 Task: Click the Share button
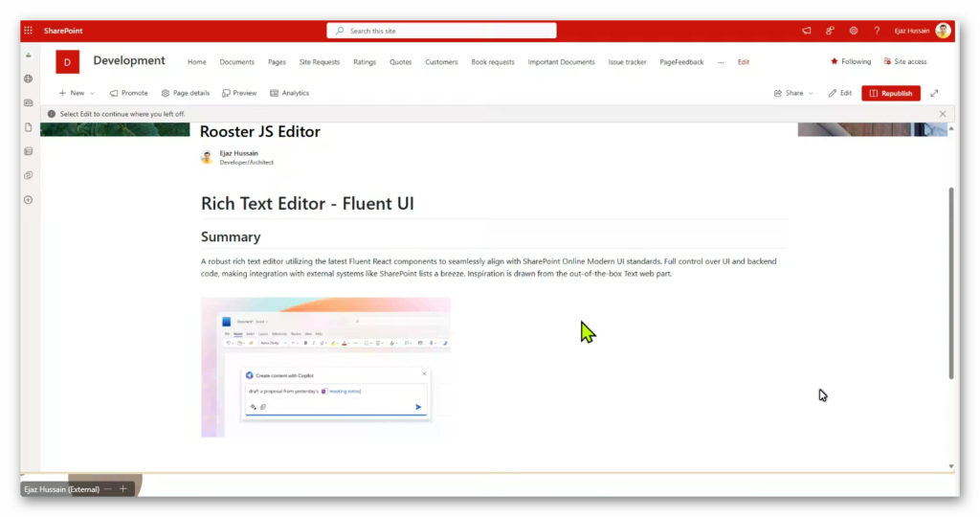point(789,93)
